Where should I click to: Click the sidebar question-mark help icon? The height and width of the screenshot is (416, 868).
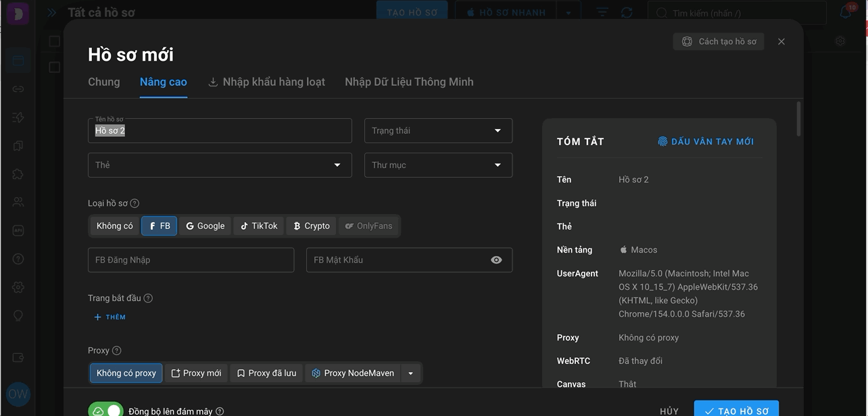(18, 259)
